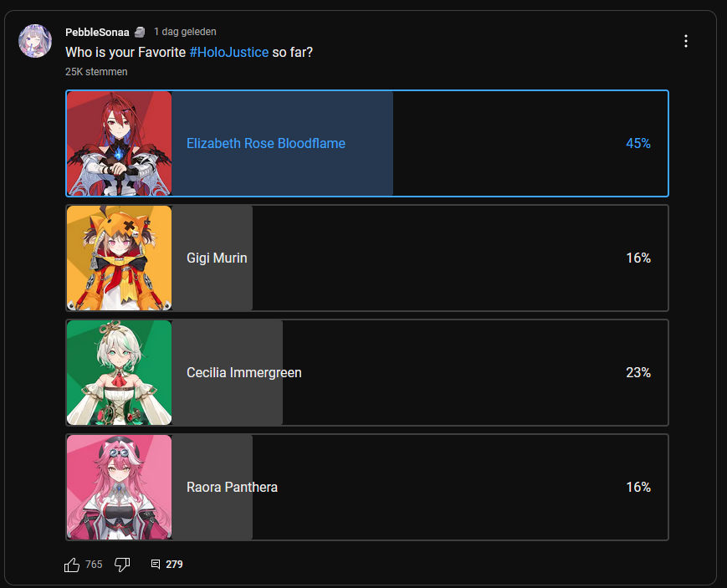The image size is (727, 588).
Task: Click the '1 dag geleden' timestamp
Action: pos(185,32)
